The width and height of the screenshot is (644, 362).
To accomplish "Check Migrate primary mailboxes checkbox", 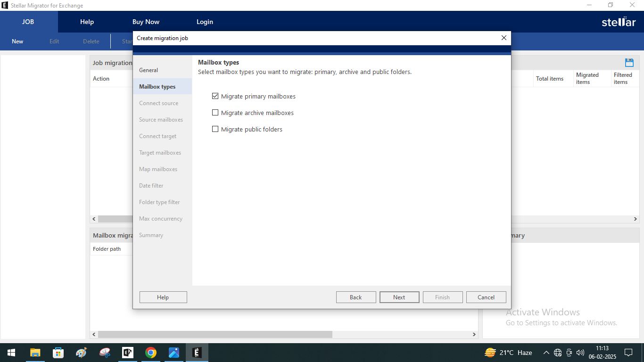I will 215,96.
